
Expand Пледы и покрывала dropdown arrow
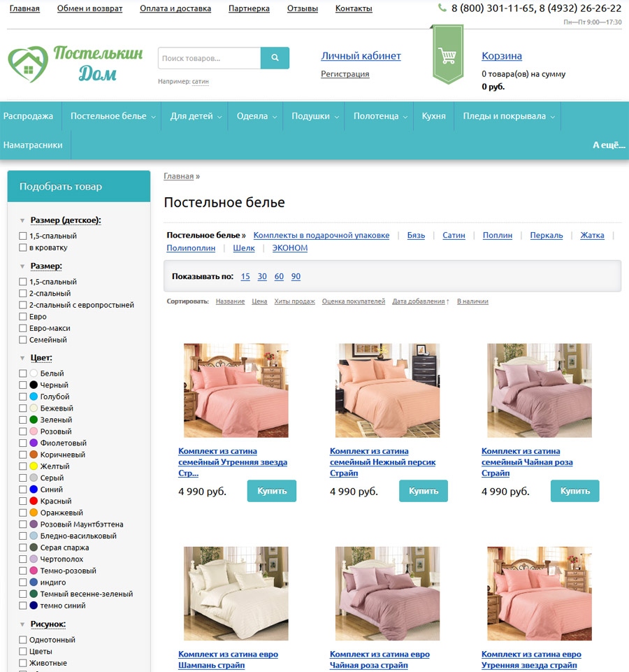pyautogui.click(x=553, y=117)
